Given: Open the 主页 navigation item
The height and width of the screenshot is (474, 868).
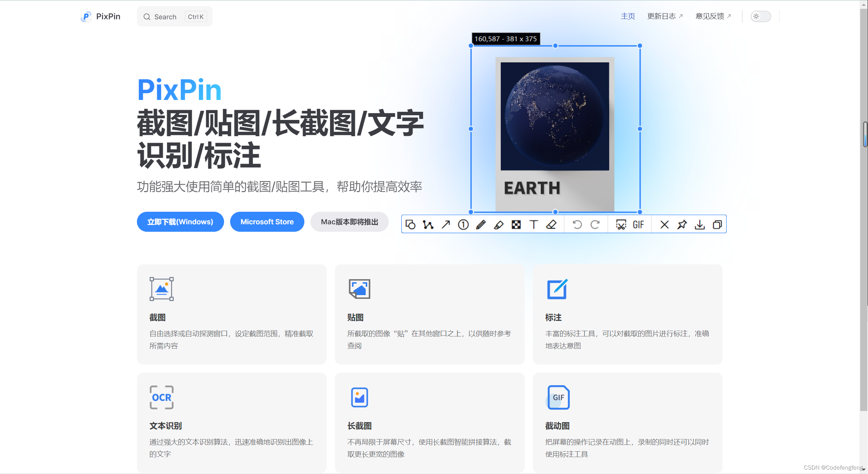Looking at the screenshot, I should pos(628,16).
